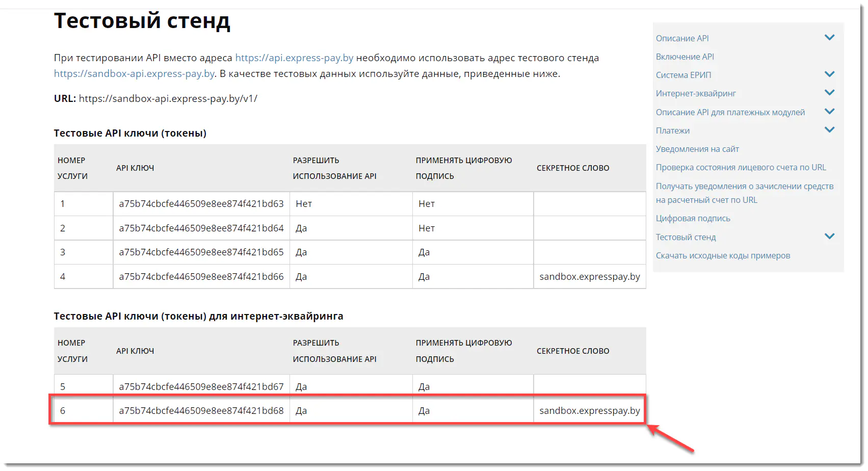Click the URL value sandbox-api.express-pay.by/v1/
Image resolution: width=868 pixels, height=471 pixels.
168,99
